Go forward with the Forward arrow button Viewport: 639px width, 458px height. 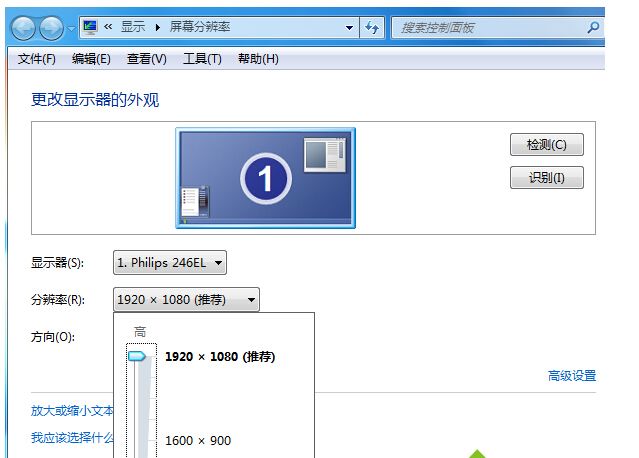click(51, 29)
